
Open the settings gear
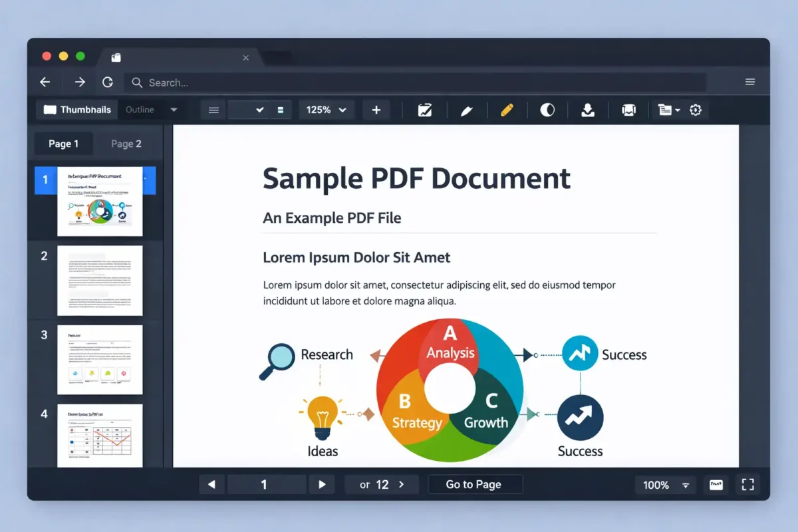tap(696, 110)
